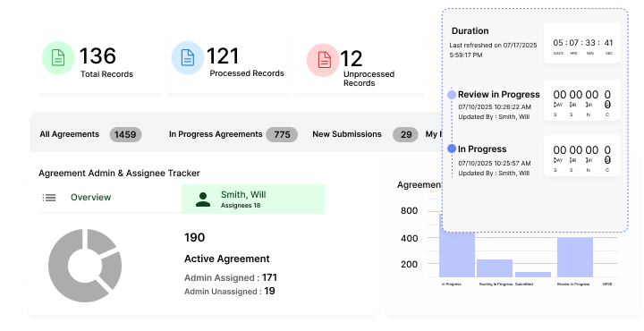The image size is (644, 331).
Task: Click the '800' chart axis label
Action: click(x=409, y=210)
